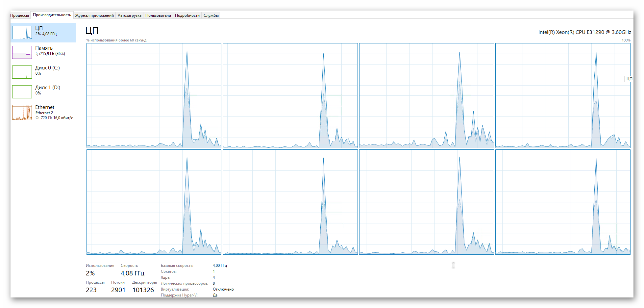
Task: Select the Ethernet mini graph thumbnail
Action: point(22,113)
